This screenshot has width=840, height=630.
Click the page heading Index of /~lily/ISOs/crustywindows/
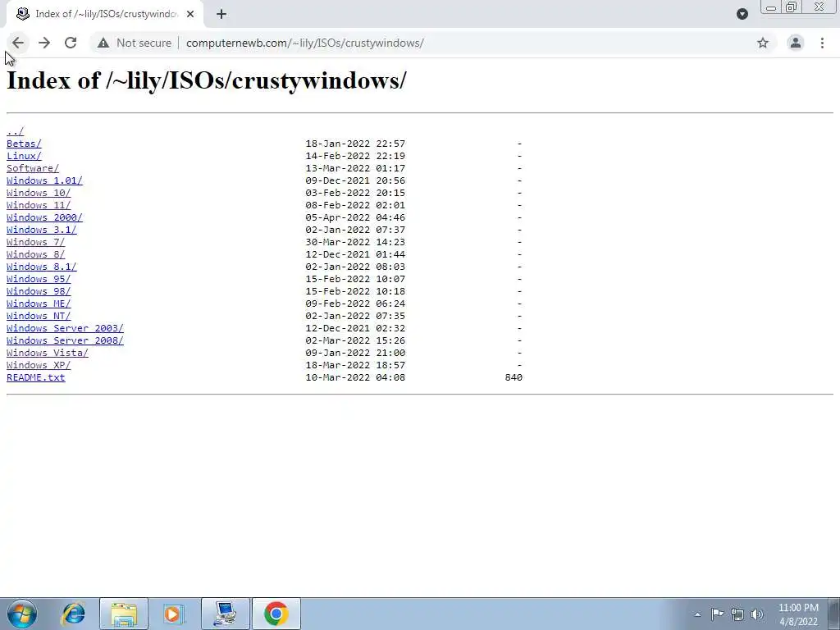coord(207,81)
